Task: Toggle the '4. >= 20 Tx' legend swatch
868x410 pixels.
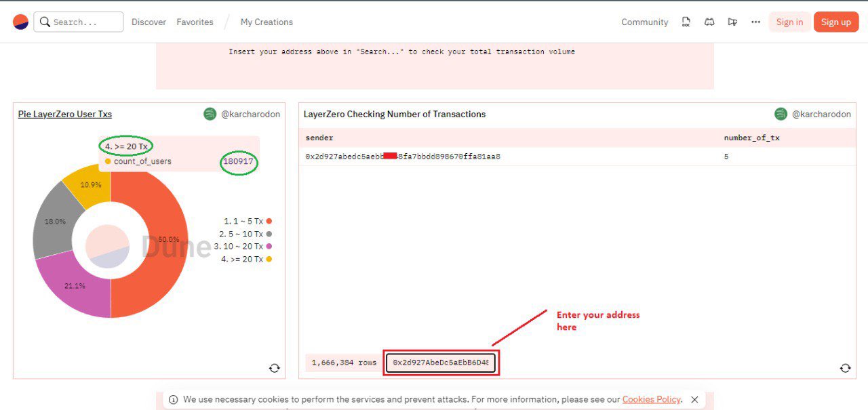Action: point(269,259)
